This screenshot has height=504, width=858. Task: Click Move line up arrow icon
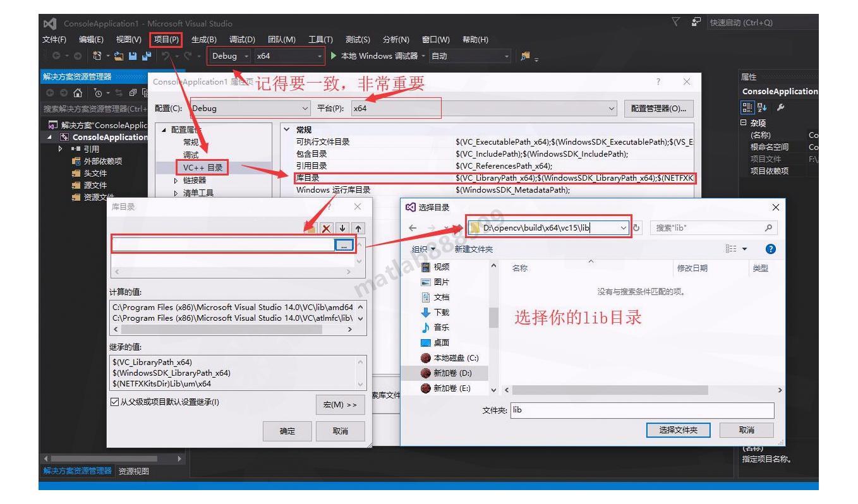pyautogui.click(x=358, y=229)
